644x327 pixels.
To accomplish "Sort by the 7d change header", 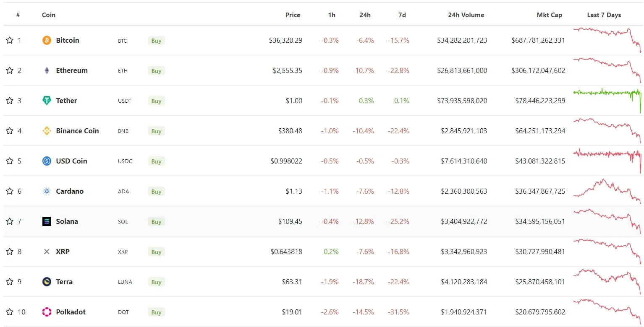I will point(402,15).
